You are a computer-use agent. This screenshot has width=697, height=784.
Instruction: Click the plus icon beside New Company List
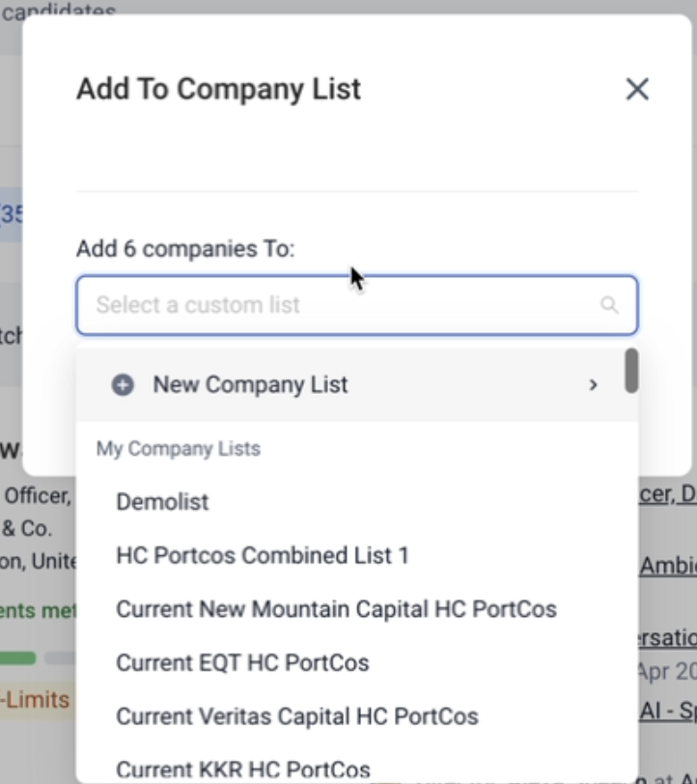pyautogui.click(x=123, y=385)
